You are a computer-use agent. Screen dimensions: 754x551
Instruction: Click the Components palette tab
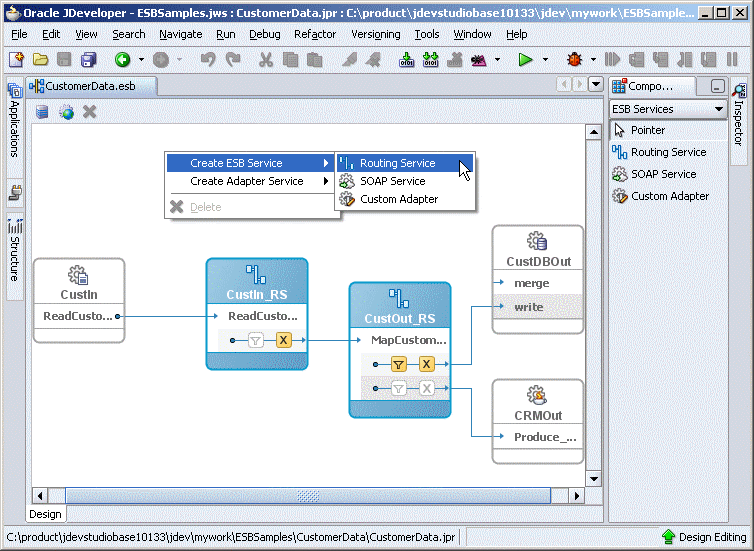click(x=650, y=86)
